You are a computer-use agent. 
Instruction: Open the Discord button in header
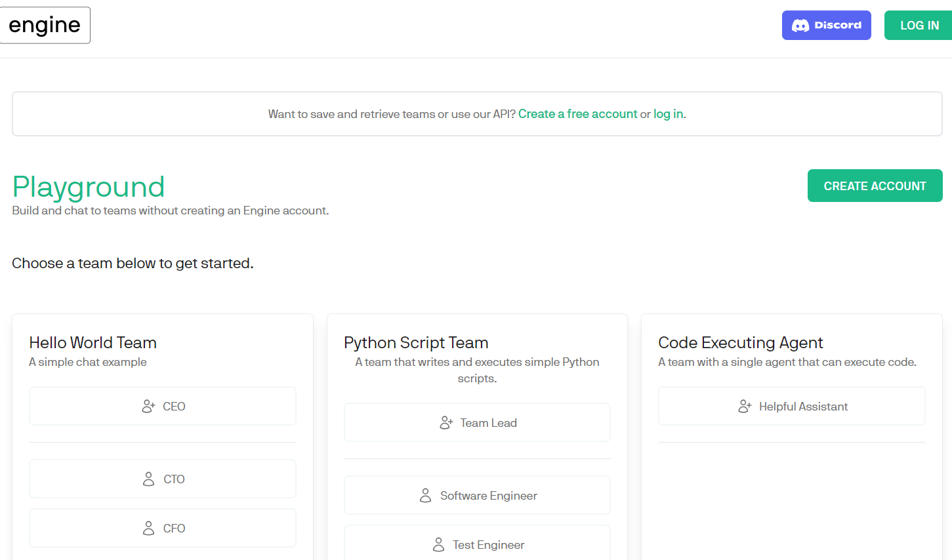tap(826, 26)
